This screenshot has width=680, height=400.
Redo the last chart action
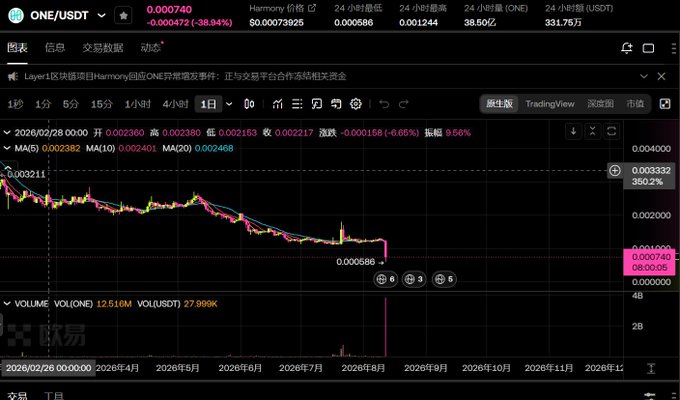click(x=404, y=104)
